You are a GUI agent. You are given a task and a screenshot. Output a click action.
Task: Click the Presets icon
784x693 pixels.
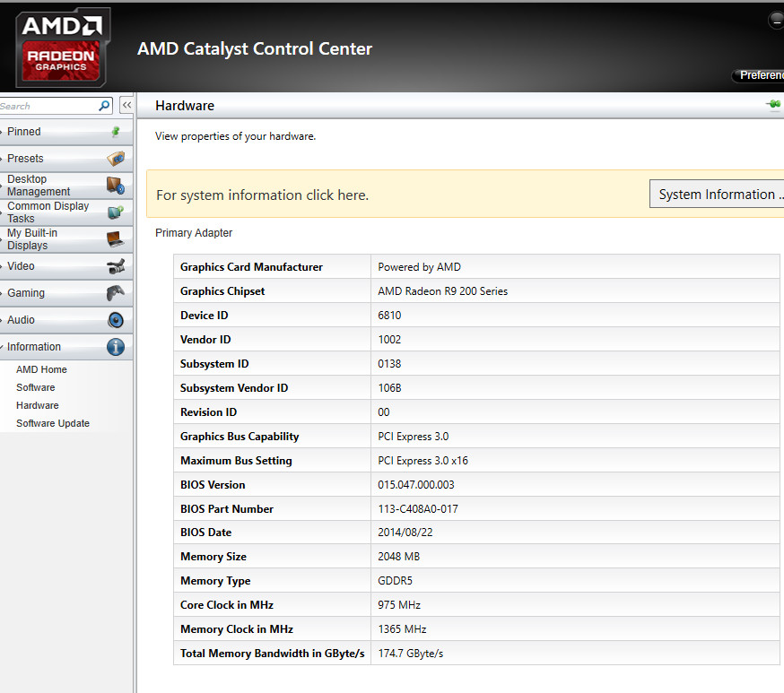coord(116,159)
